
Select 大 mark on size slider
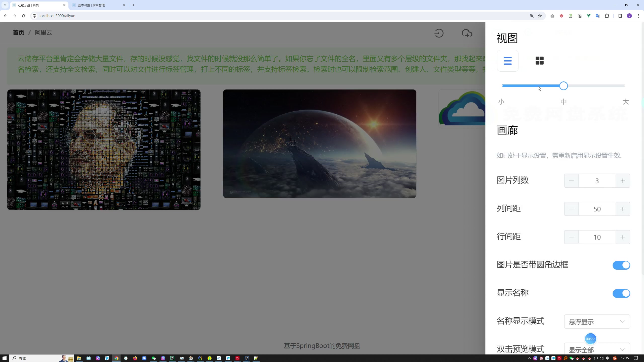point(626,102)
